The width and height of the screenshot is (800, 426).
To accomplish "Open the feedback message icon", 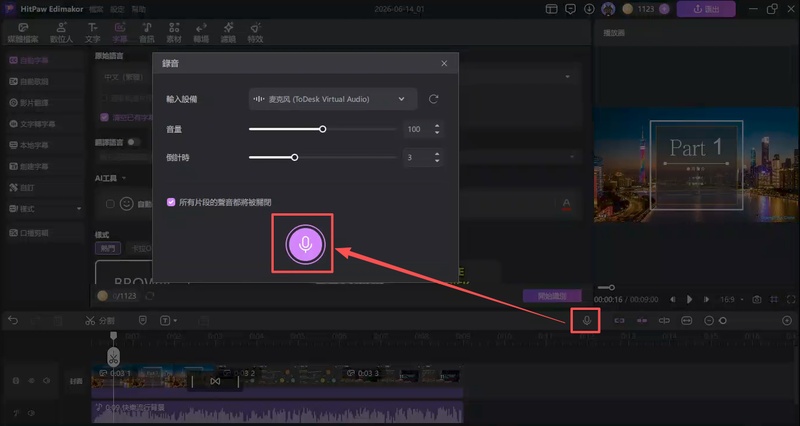I will (x=570, y=9).
